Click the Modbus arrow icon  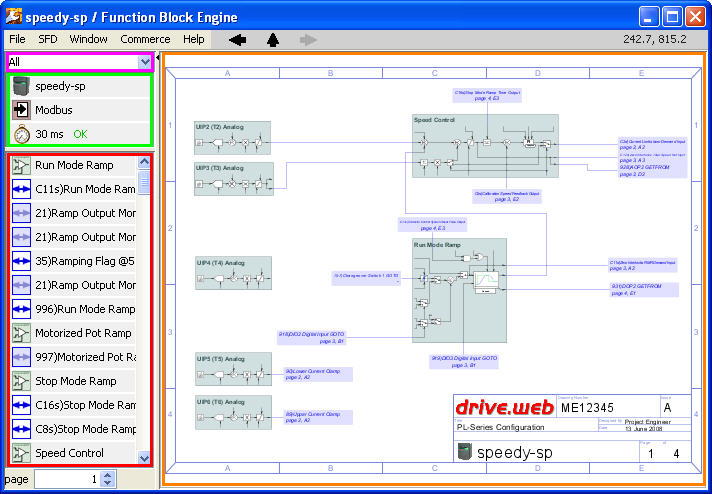coord(21,110)
